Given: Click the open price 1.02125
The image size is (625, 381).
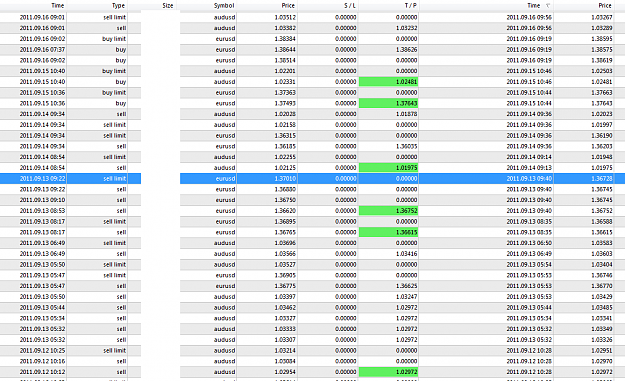Looking at the screenshot, I should (285, 168).
